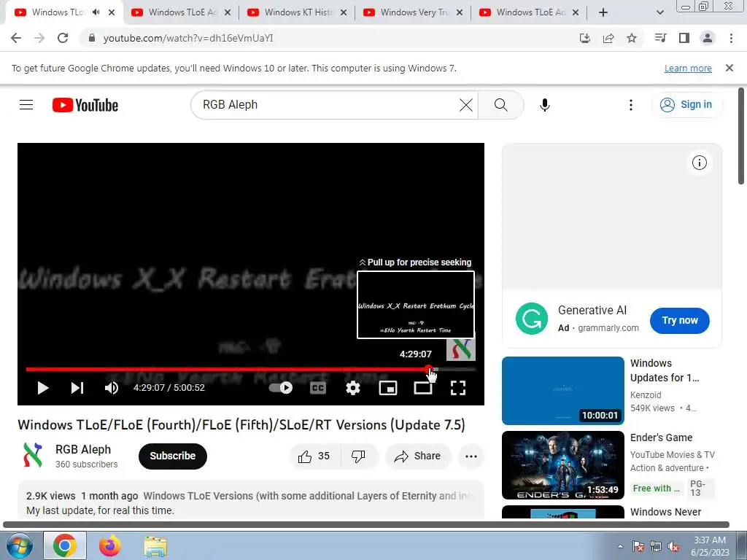This screenshot has height=560, width=747.
Task: Skip to next video in player
Action: click(x=77, y=388)
